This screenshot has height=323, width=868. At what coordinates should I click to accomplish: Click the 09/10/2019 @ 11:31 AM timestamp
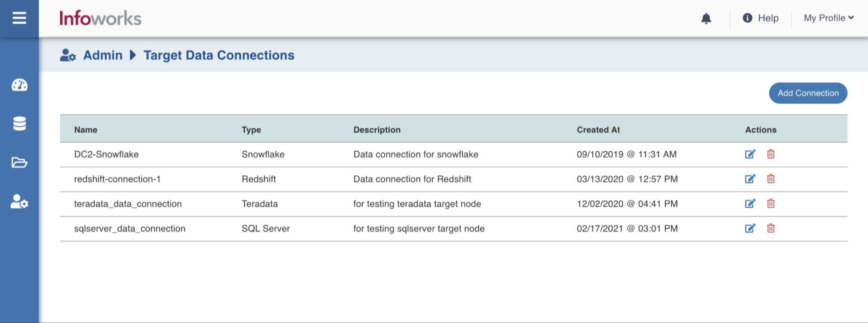[626, 154]
